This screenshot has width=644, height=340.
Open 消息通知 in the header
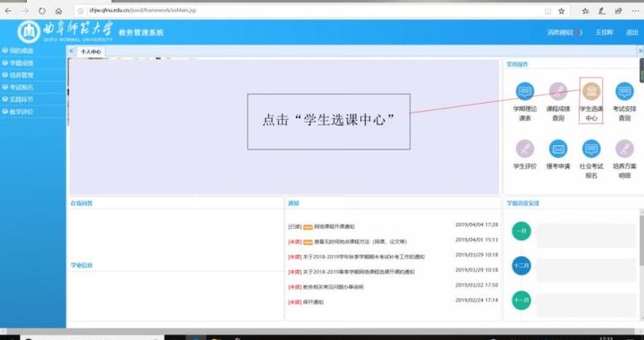(563, 32)
